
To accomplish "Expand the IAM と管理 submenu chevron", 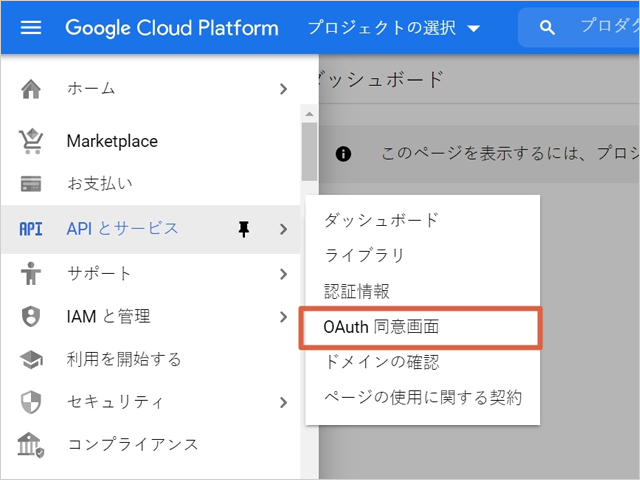I will tap(284, 317).
